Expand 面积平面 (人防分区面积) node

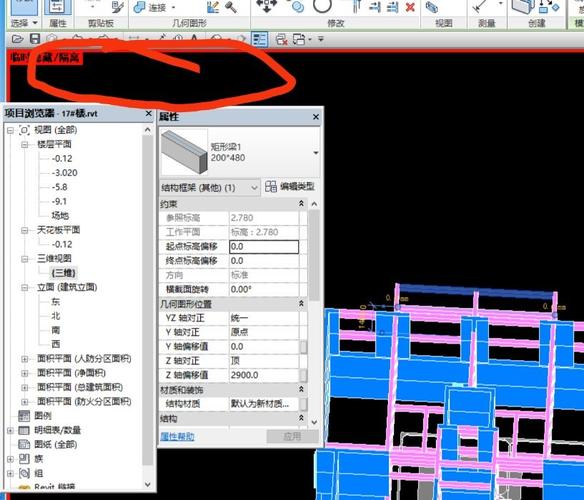25,359
